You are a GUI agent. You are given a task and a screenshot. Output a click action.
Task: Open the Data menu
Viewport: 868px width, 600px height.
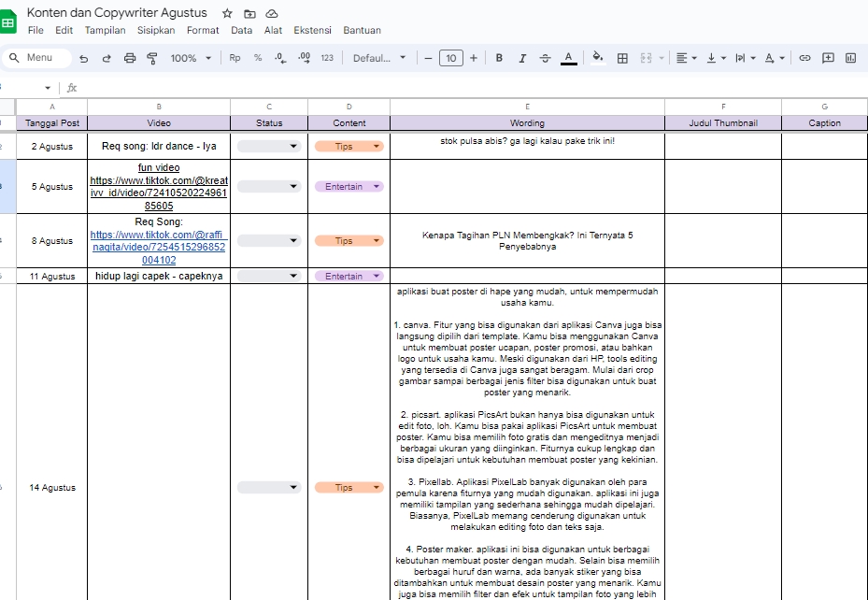(x=241, y=30)
